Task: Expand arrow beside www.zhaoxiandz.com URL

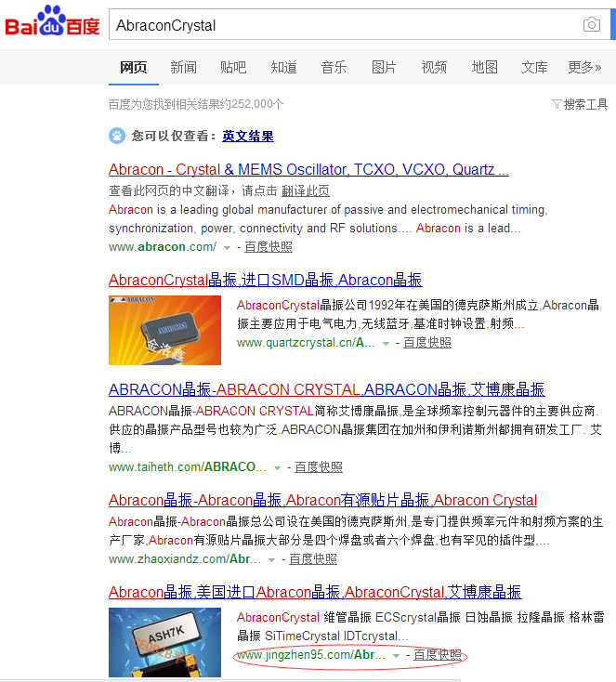Action: click(x=271, y=559)
